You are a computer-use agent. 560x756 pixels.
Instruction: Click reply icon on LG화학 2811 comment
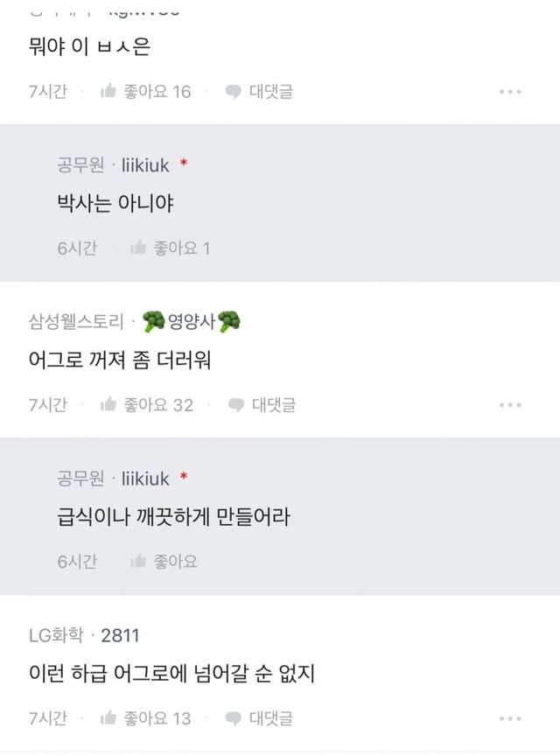[233, 718]
